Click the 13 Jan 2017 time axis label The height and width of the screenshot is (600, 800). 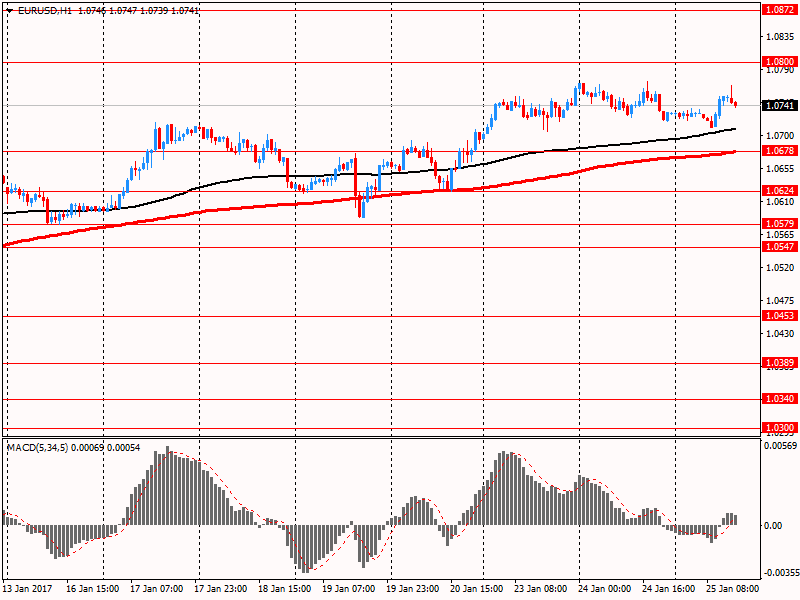28,590
